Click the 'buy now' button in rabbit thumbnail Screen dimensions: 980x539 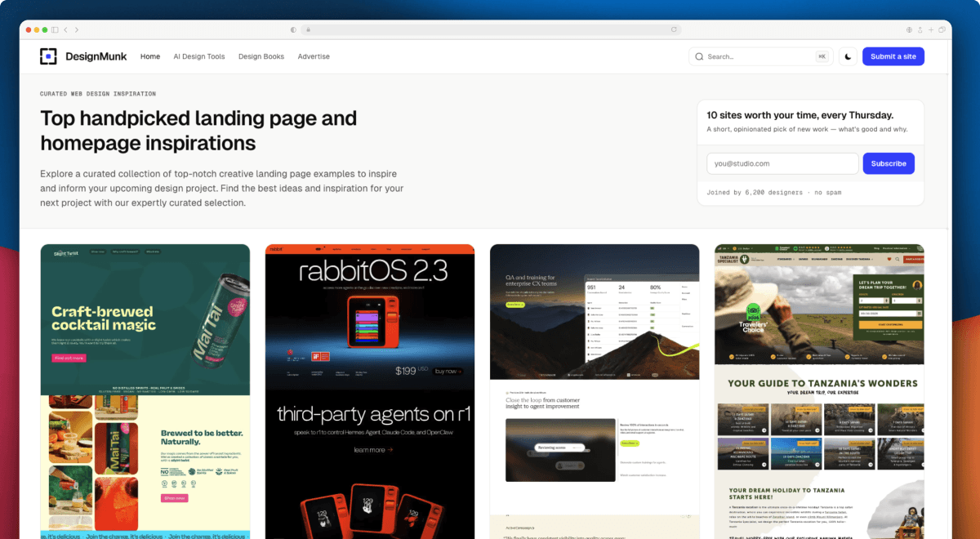[x=448, y=371]
